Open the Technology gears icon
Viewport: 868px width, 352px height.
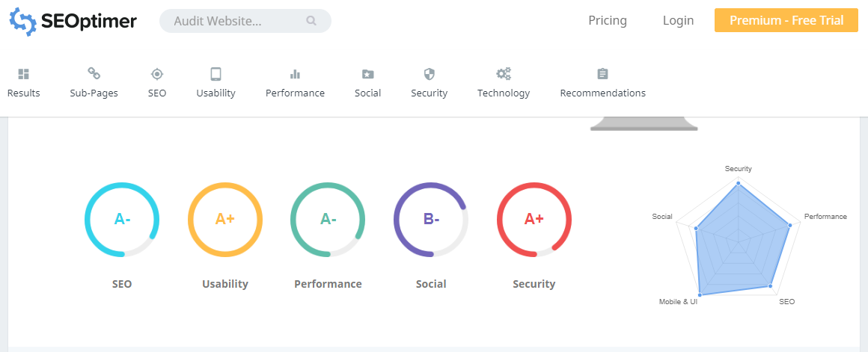coord(504,74)
